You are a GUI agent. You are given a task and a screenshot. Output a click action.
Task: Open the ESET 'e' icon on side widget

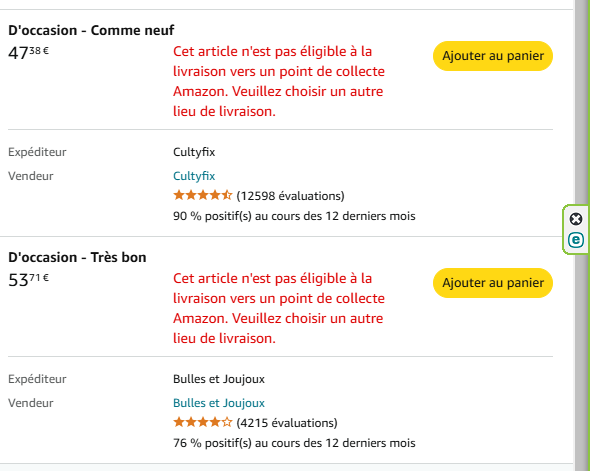[576, 240]
